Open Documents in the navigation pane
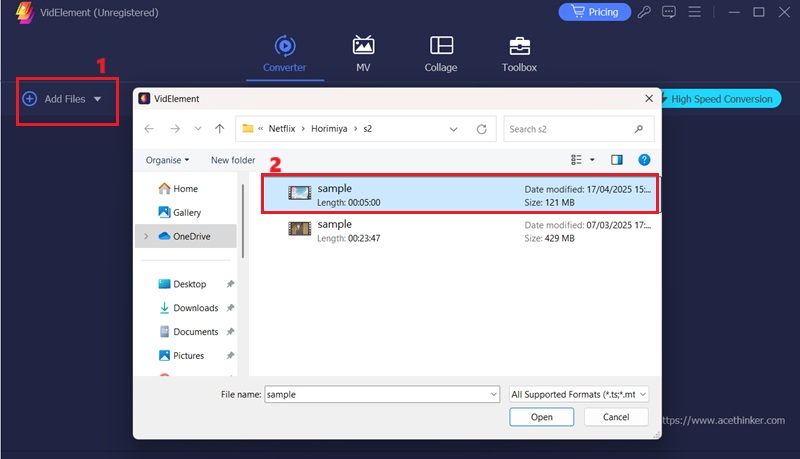The width and height of the screenshot is (800, 459). point(195,332)
